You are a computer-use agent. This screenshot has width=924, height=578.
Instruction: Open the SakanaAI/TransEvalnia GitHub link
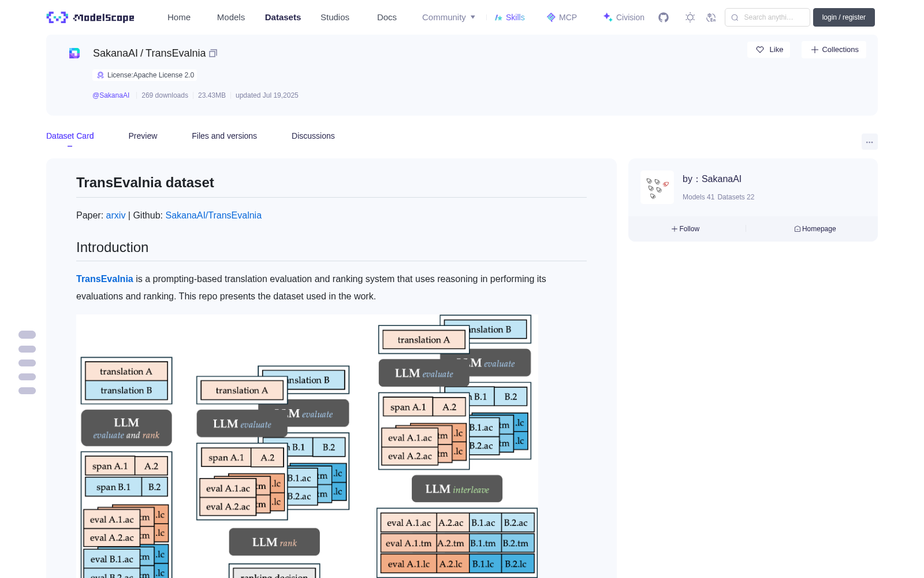[213, 215]
